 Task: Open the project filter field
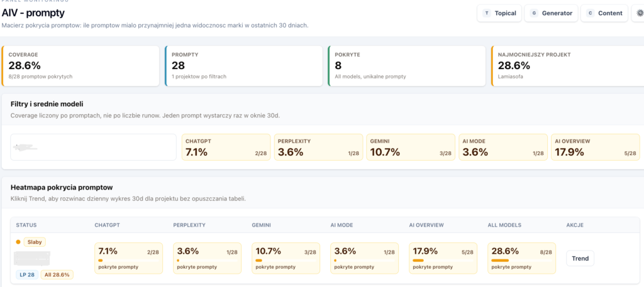[93, 147]
